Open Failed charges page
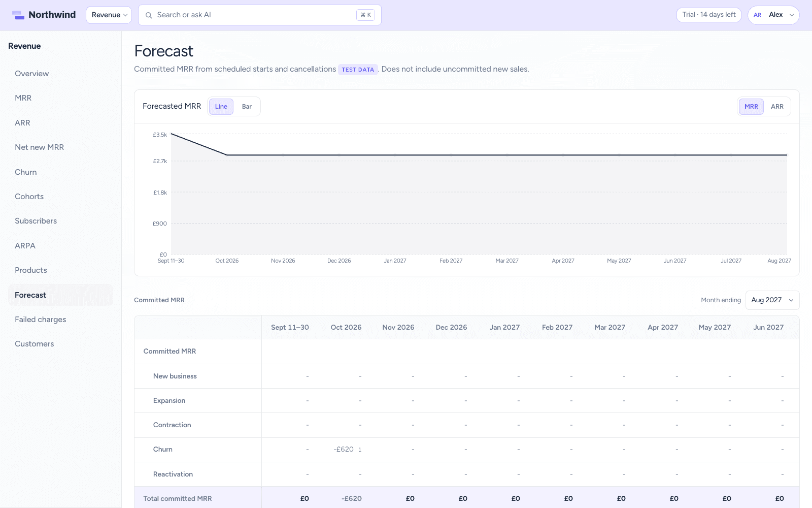This screenshot has width=812, height=508. [x=60, y=320]
